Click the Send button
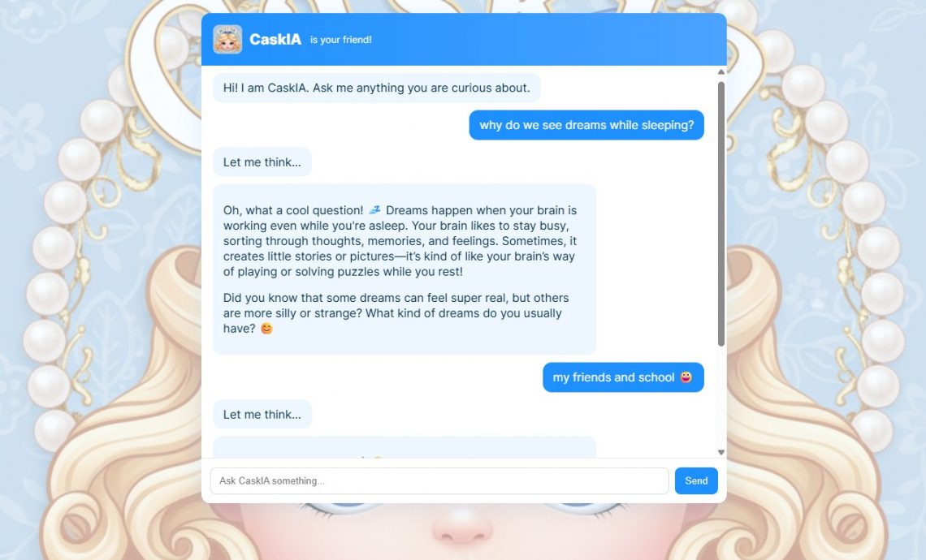Screen dimensions: 926x560 [696, 480]
